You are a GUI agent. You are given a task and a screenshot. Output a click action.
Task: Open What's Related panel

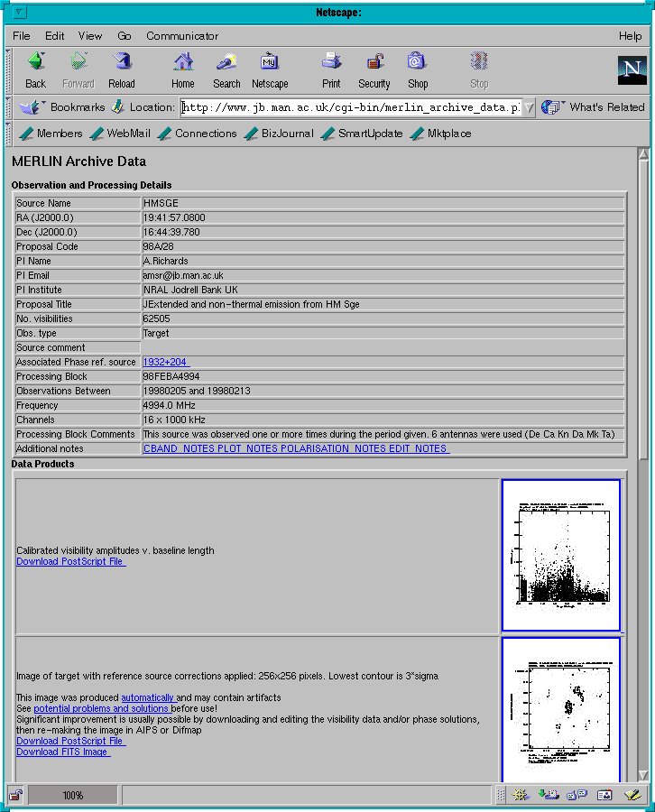point(594,107)
